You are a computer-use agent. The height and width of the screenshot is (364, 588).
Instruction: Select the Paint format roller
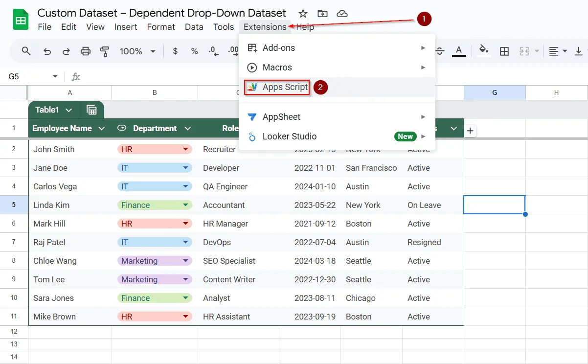(105, 51)
